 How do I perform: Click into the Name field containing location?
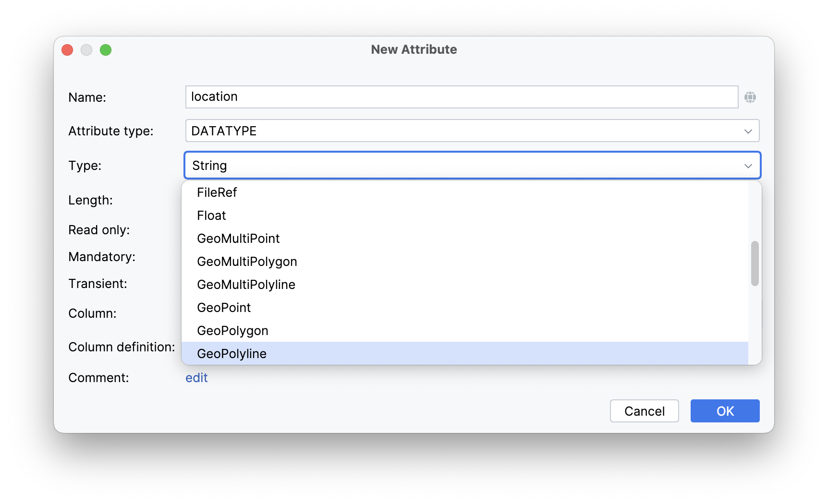tap(461, 97)
